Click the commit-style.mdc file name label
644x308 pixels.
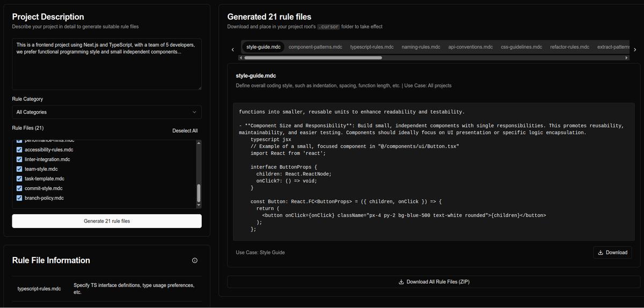point(43,188)
